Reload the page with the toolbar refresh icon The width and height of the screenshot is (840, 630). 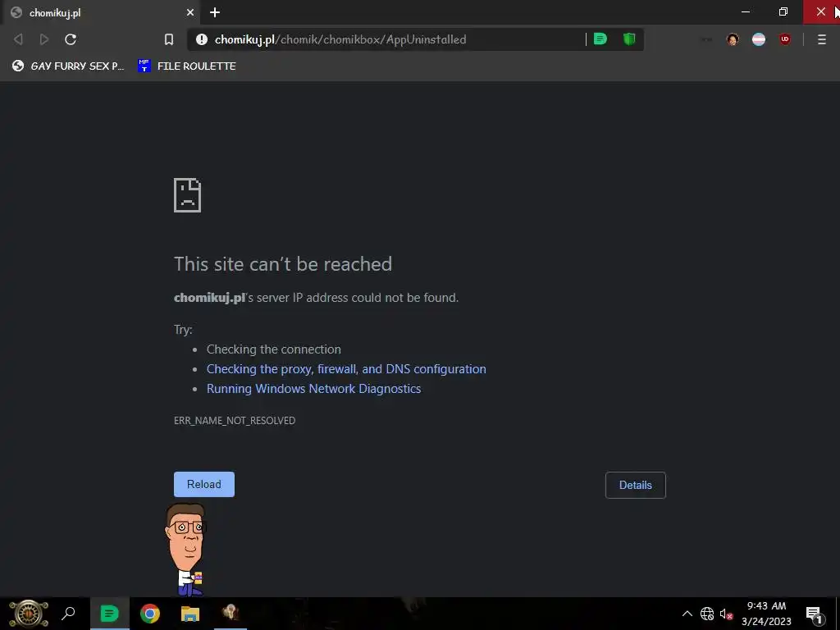pos(71,39)
